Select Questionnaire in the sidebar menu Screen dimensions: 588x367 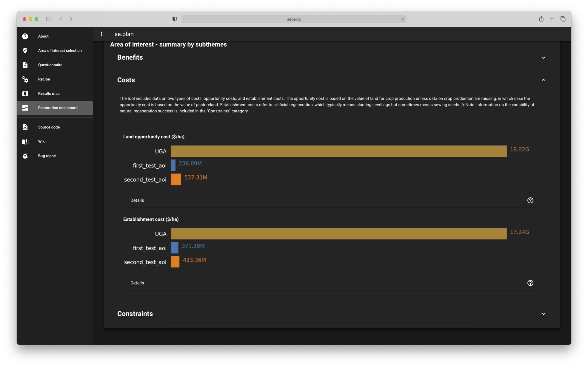[x=50, y=65]
